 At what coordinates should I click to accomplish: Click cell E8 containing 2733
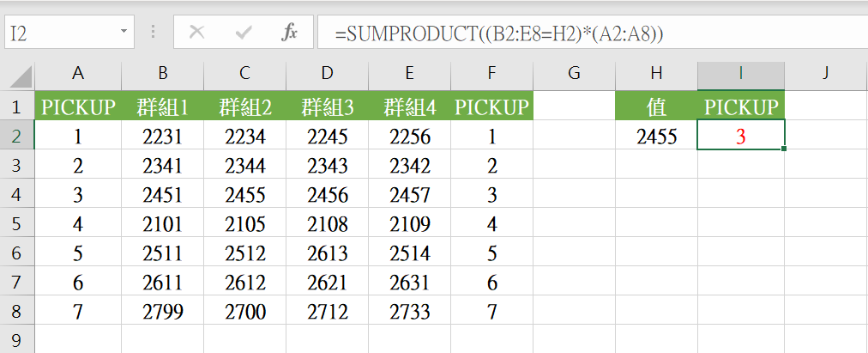point(409,313)
